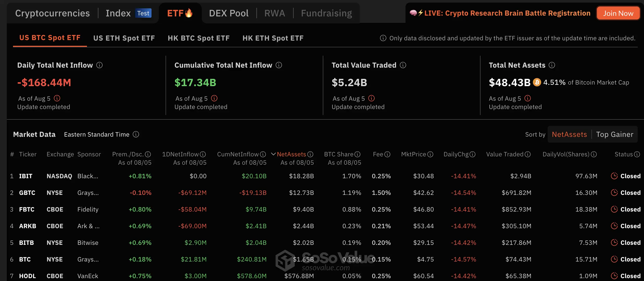Click info icon on DailyChg column header
The width and height of the screenshot is (644, 281).
click(472, 154)
